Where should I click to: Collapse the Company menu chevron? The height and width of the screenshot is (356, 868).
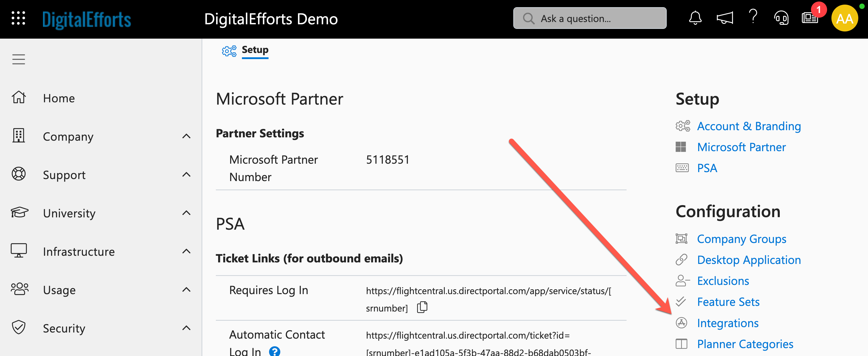pyautogui.click(x=186, y=136)
